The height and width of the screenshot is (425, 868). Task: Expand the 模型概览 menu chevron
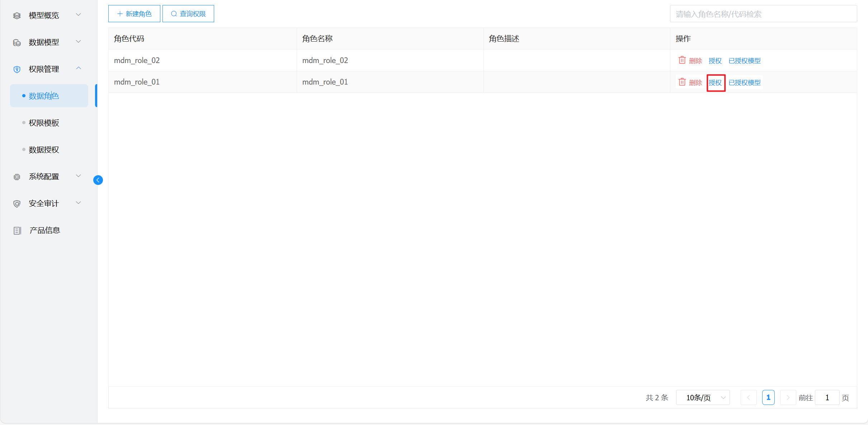pos(79,15)
